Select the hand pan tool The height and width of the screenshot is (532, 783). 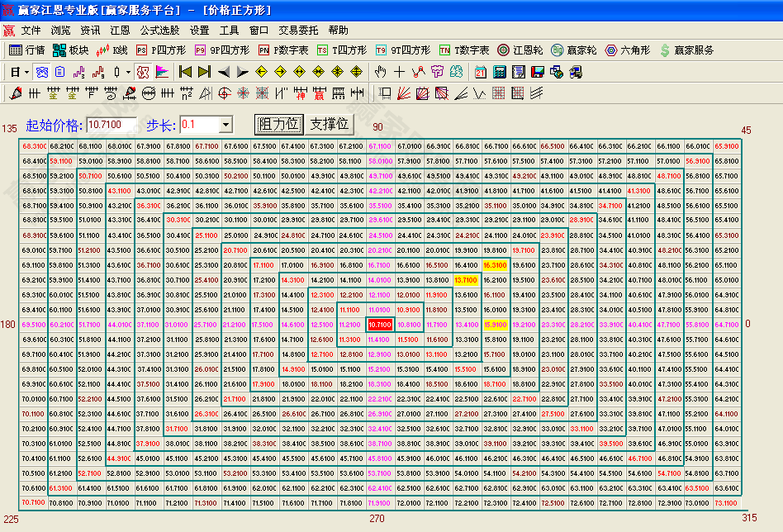pyautogui.click(x=381, y=72)
